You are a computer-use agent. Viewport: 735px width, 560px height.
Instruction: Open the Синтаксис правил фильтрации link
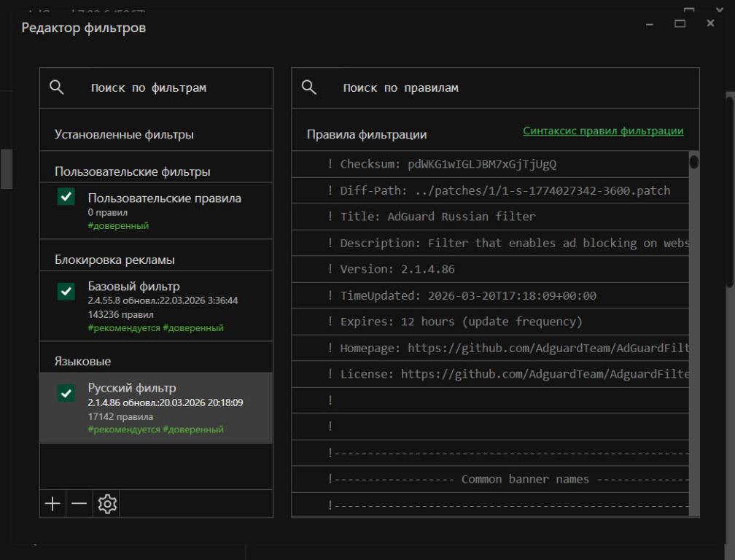(603, 131)
